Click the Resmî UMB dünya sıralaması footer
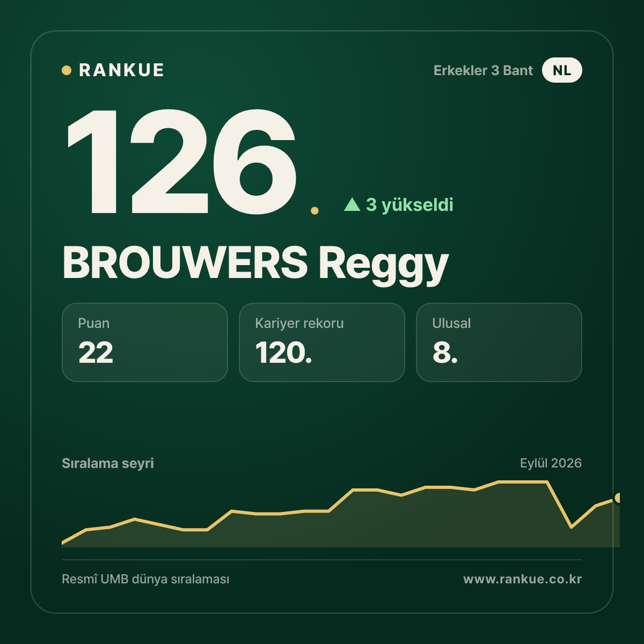The image size is (644, 644). coord(145,580)
